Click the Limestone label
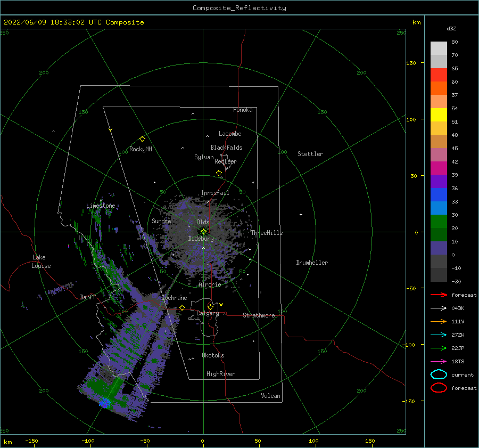Image resolution: width=479 pixels, height=448 pixels. tap(101, 206)
